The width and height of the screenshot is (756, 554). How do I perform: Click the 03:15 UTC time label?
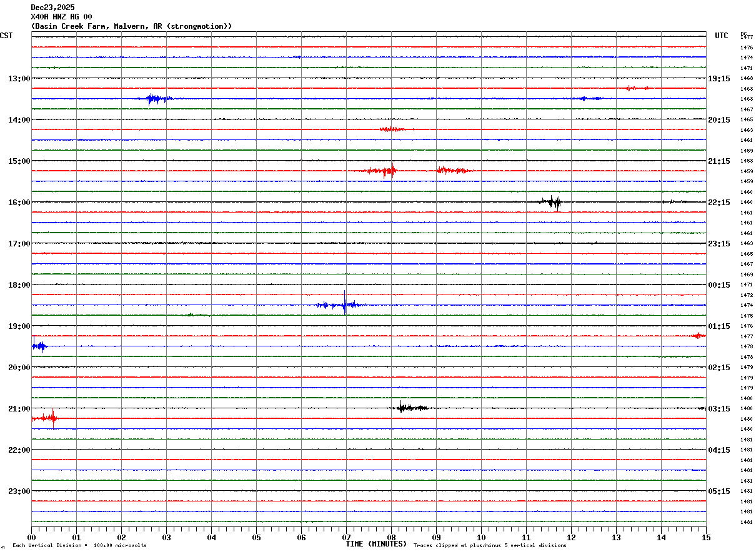coord(719,409)
